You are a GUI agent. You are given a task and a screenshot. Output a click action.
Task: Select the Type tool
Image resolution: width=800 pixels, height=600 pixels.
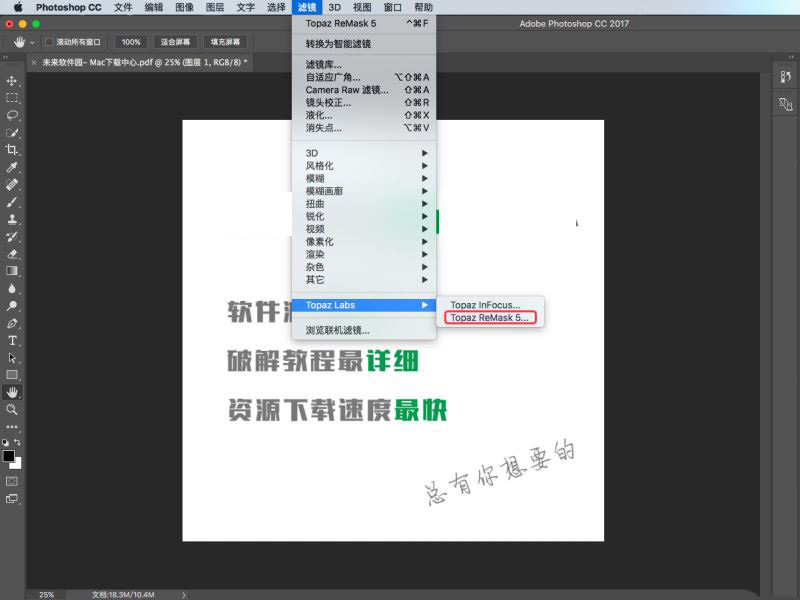point(12,340)
